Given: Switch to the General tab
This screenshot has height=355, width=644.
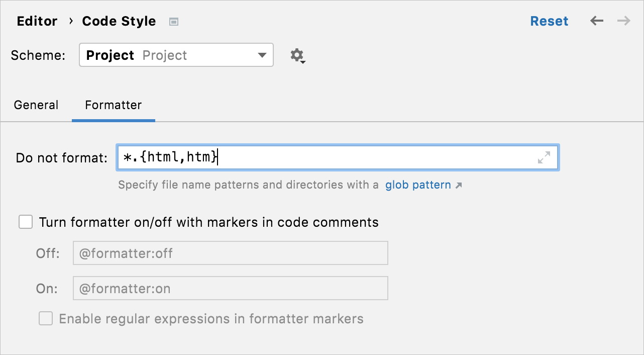Looking at the screenshot, I should coord(36,105).
